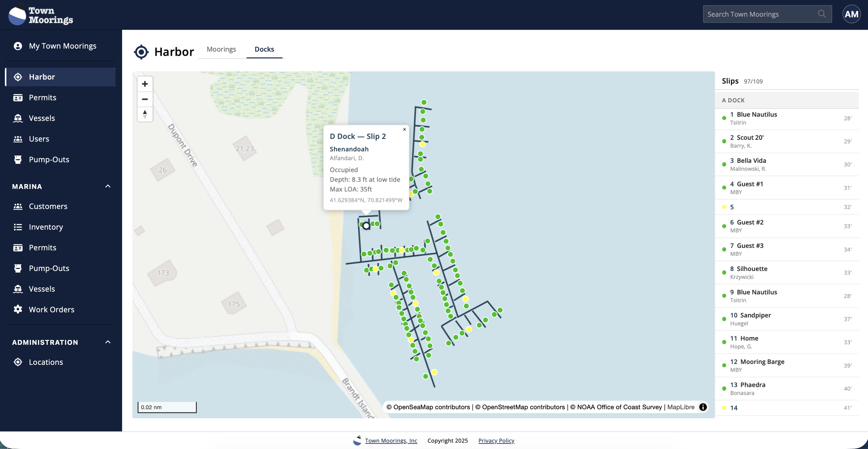Select slip 11 Home row

pos(787,342)
